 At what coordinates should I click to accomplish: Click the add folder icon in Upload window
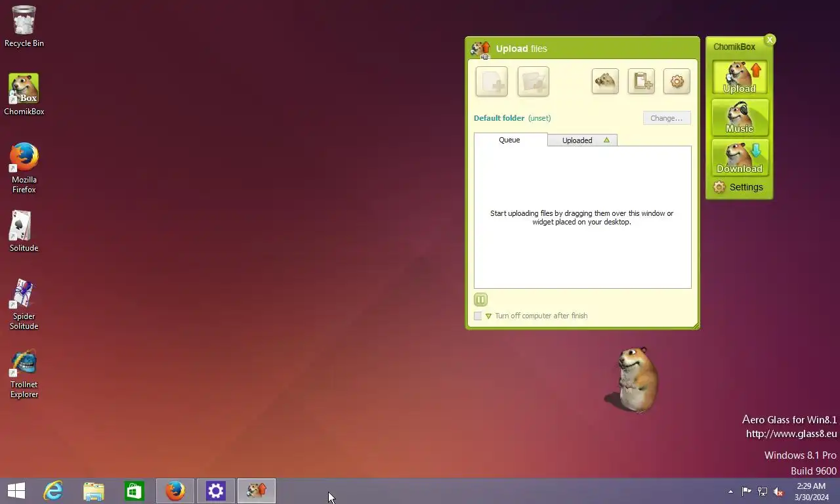click(533, 81)
